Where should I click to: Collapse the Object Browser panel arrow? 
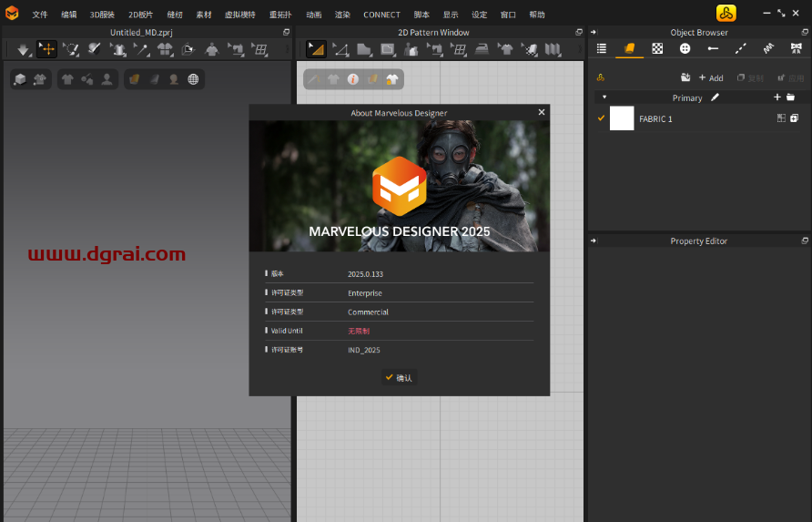pyautogui.click(x=594, y=32)
